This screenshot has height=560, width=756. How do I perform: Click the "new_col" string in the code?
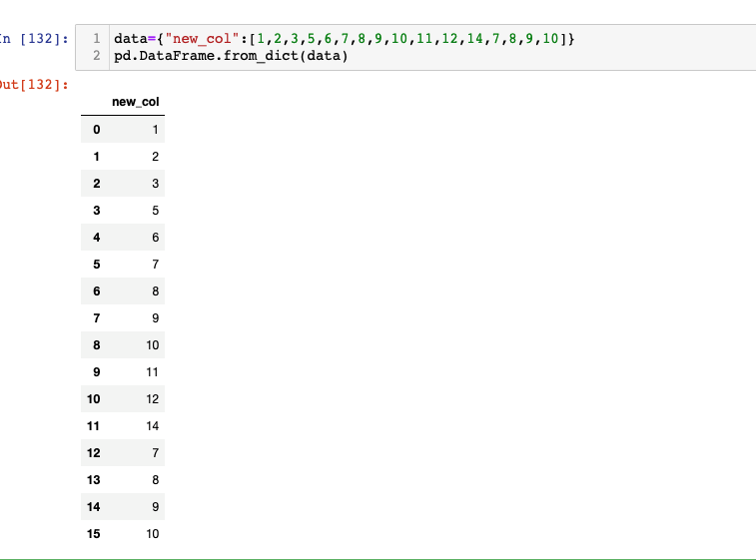[202, 39]
